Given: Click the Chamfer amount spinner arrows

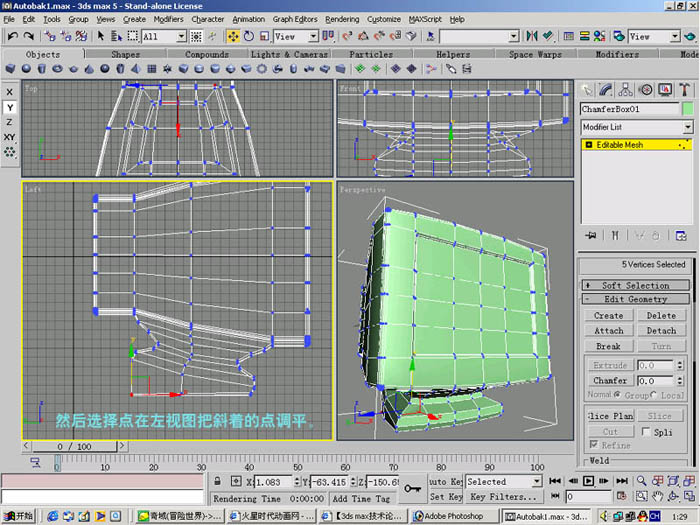Looking at the screenshot, I should (x=679, y=381).
